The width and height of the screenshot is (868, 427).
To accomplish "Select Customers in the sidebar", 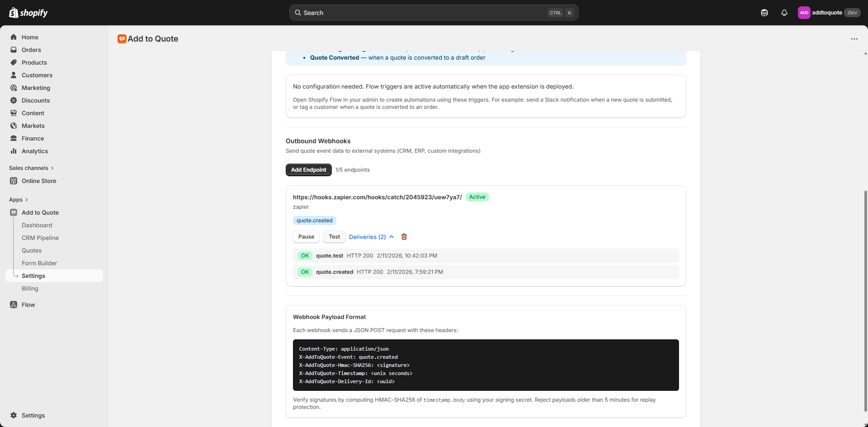I will [37, 75].
